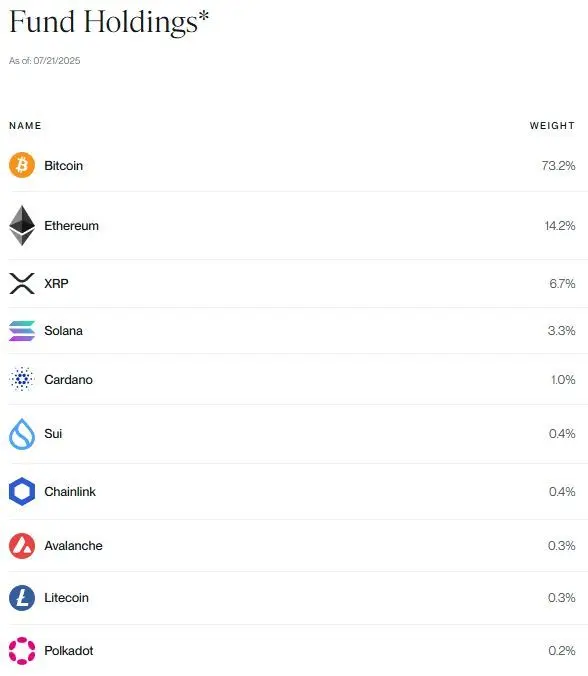
Task: Click the pink Polkadot logo icon
Action: tap(22, 651)
